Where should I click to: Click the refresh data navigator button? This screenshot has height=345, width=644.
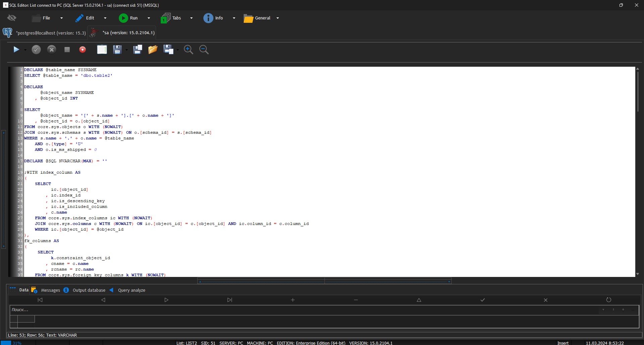point(608,300)
